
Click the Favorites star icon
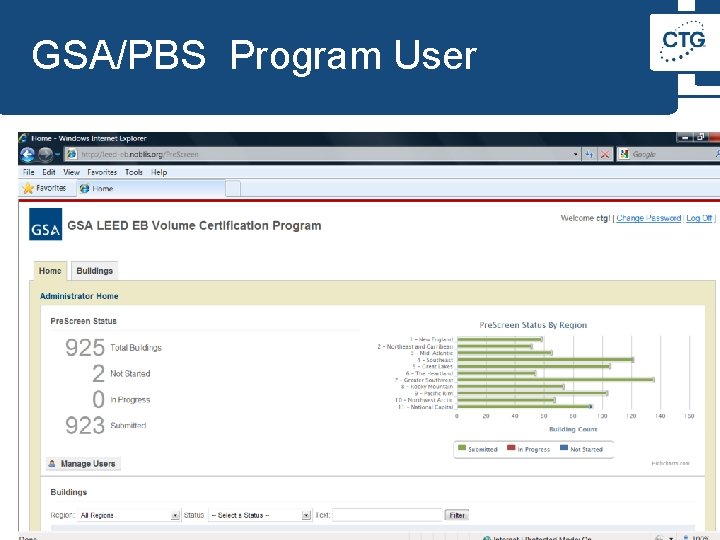point(28,188)
